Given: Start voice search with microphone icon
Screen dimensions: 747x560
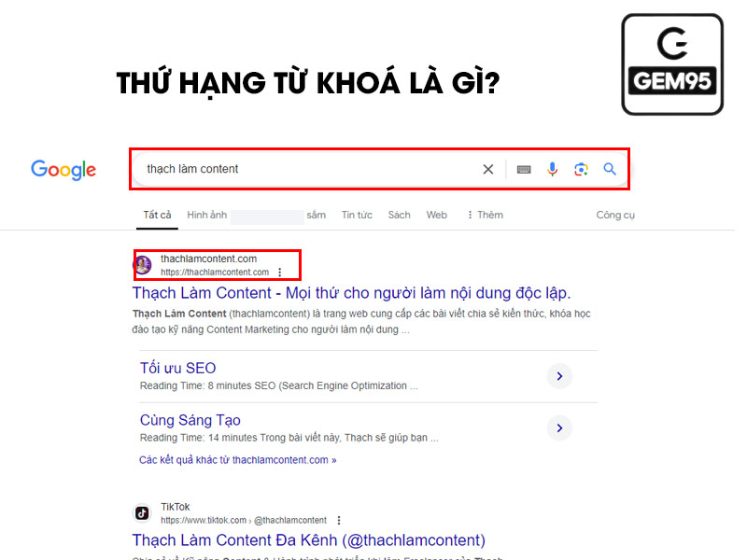Looking at the screenshot, I should click(x=552, y=169).
